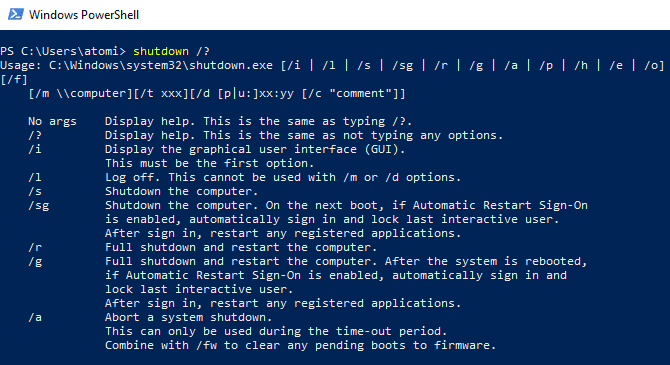
Task: Click the '/l' Log off option label
Action: pos(35,177)
